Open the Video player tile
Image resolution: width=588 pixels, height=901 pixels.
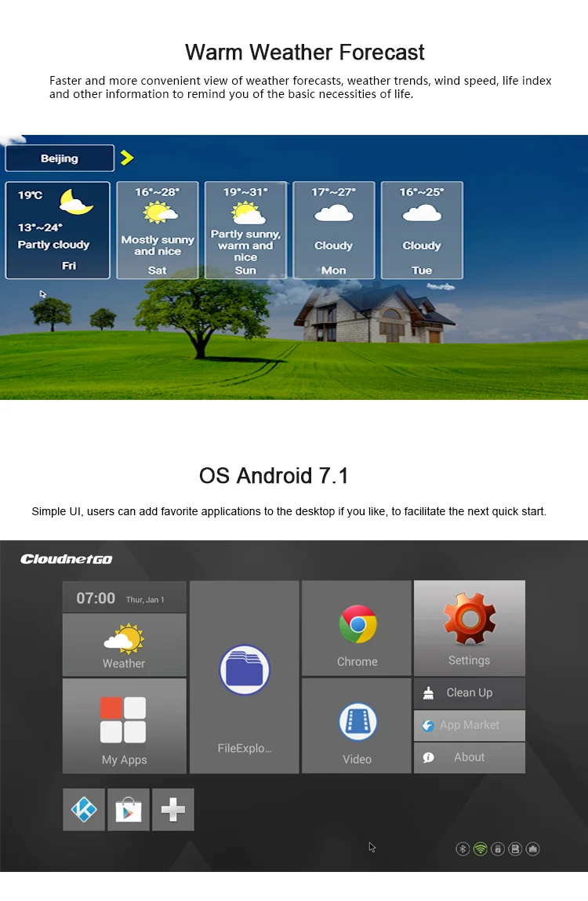(x=357, y=726)
